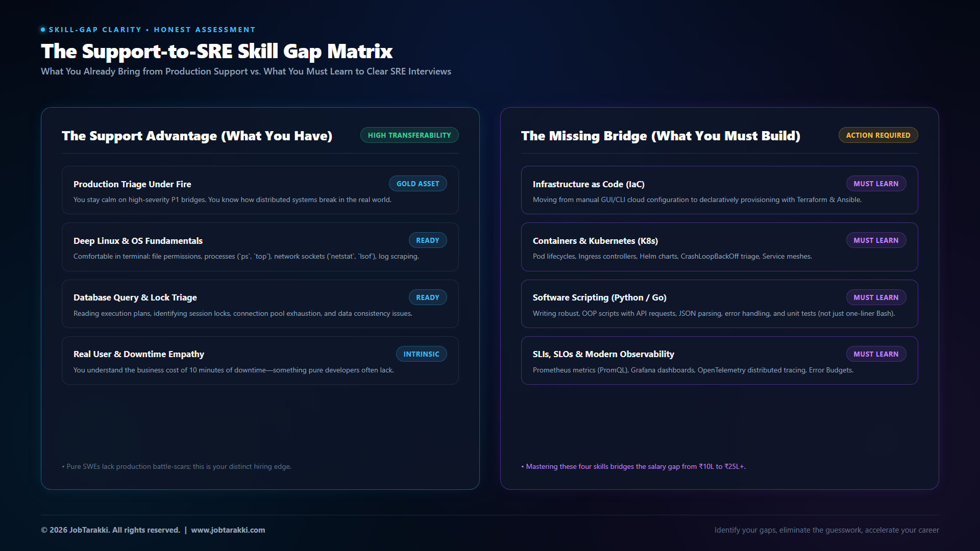Click MUST LEARN tag for Containers & Kubernetes
The height and width of the screenshot is (551, 980).
coord(876,240)
